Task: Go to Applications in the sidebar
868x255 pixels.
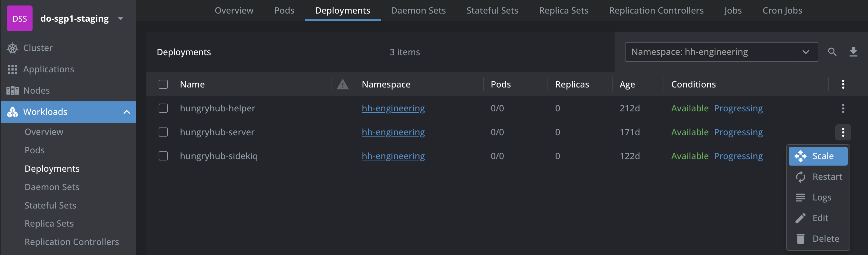Action: click(48, 69)
